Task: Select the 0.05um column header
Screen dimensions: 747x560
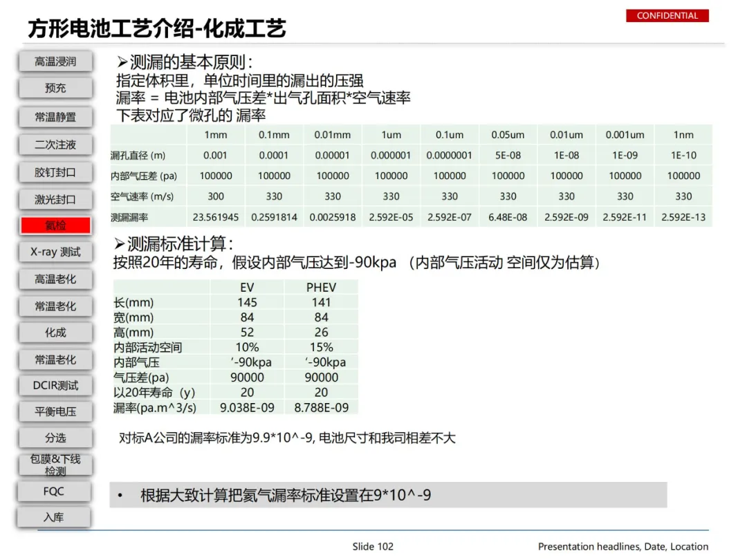Action: [508, 135]
